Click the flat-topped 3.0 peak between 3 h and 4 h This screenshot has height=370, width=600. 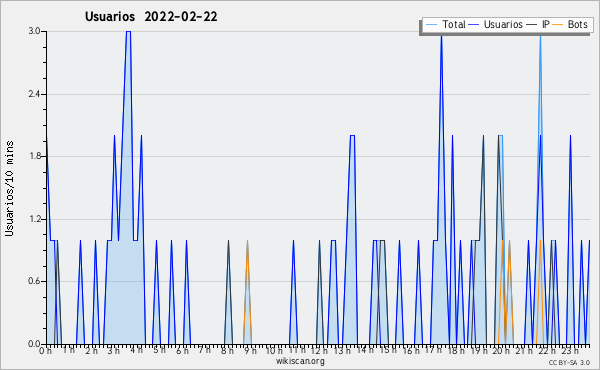click(x=128, y=32)
